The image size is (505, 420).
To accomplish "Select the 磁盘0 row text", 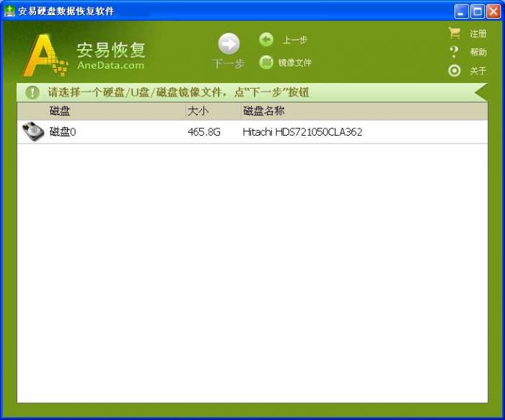I will [63, 132].
